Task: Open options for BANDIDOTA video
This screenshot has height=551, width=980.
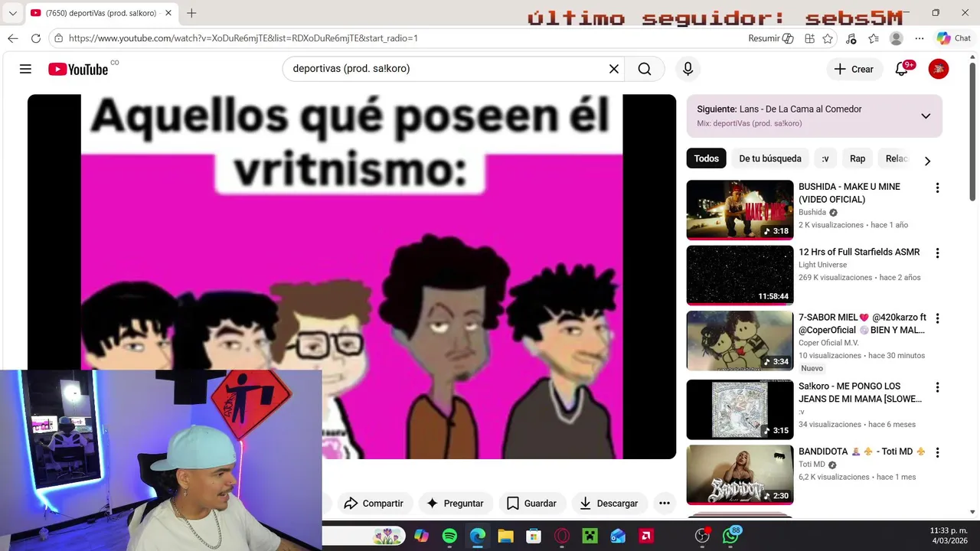Action: (x=936, y=452)
